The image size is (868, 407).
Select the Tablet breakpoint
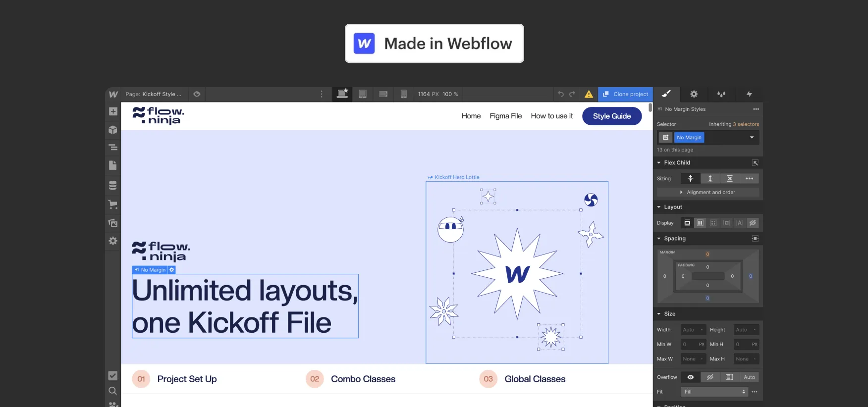(x=363, y=94)
